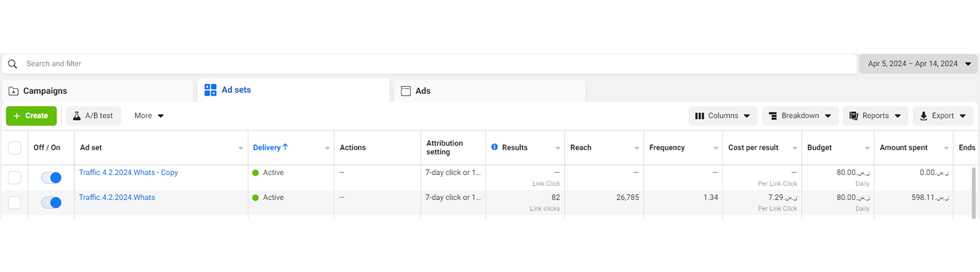Click the Campaigns folder icon
The image size is (980, 272).
pos(14,91)
